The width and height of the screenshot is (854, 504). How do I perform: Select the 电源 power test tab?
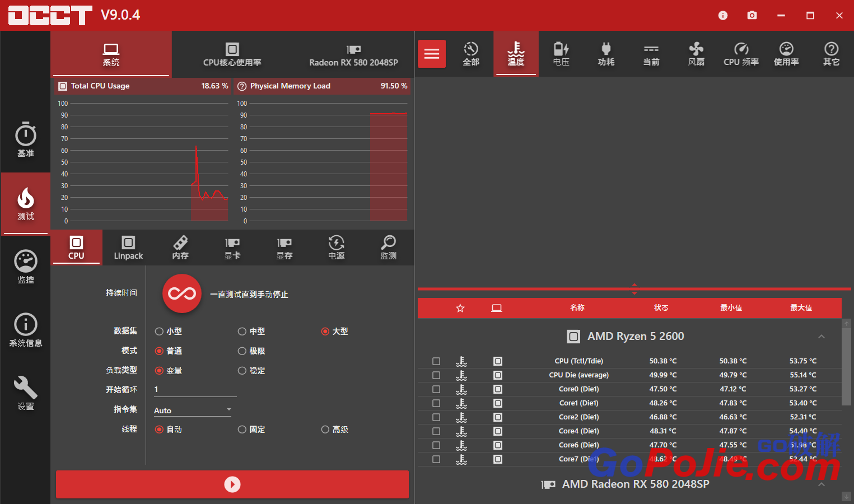[337, 248]
